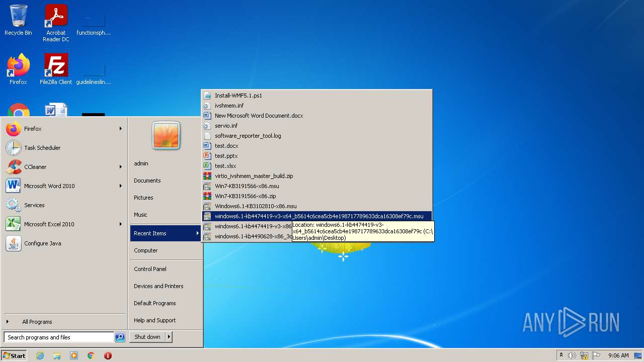Open Control Panel from Start menu
This screenshot has height=362, width=644.
(150, 269)
